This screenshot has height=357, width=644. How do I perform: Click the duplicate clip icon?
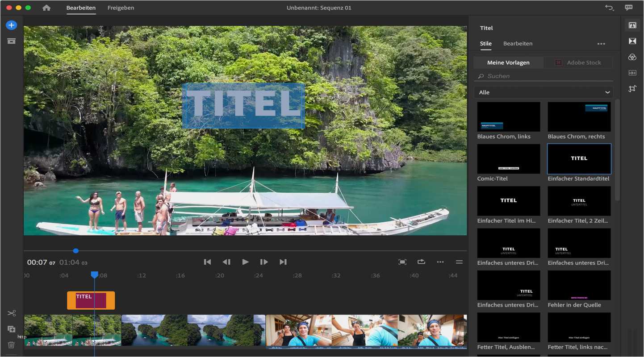pyautogui.click(x=12, y=329)
